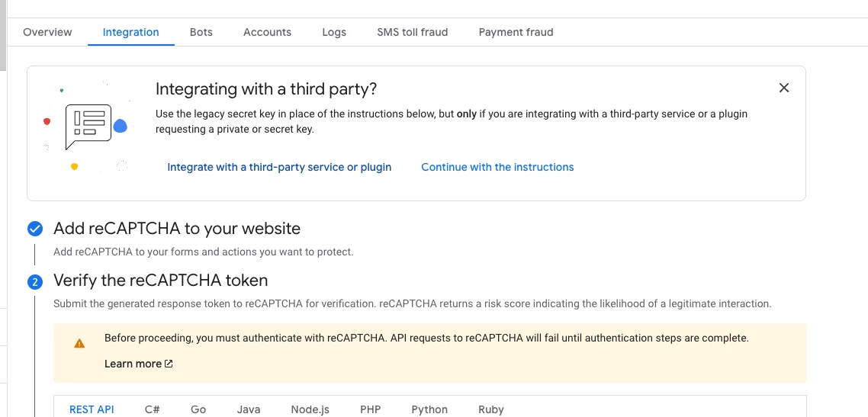
Task: Click the orange warning triangle icon
Action: (x=80, y=344)
